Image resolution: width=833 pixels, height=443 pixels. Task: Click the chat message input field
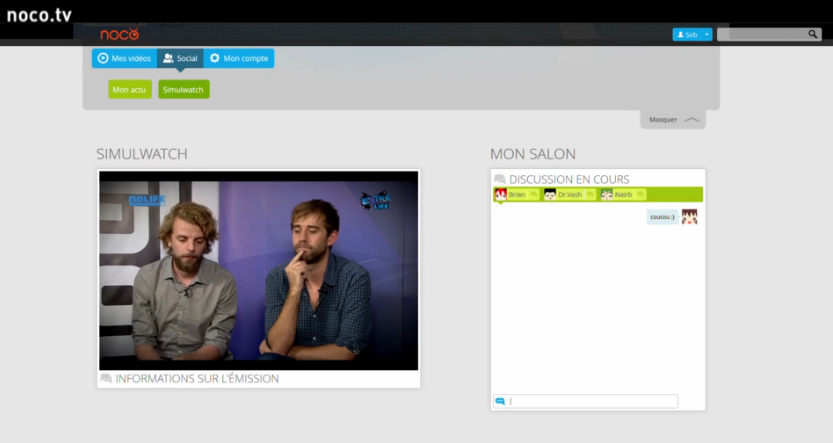[592, 401]
